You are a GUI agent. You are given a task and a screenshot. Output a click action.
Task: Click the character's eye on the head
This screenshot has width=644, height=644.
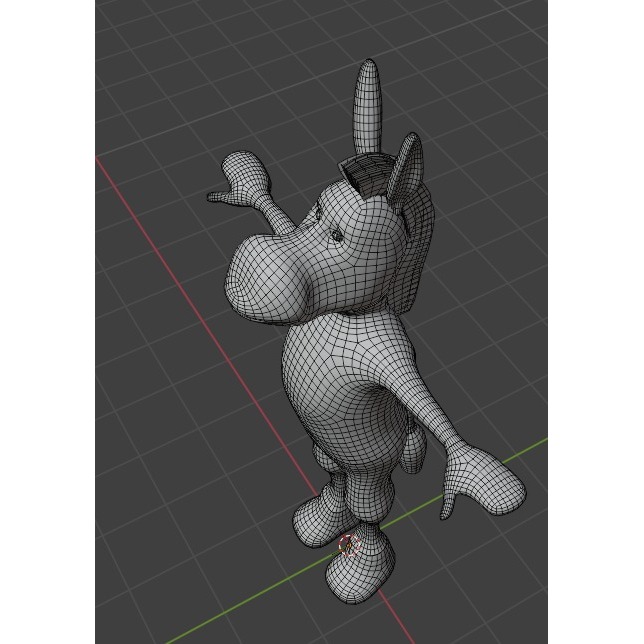tap(337, 235)
